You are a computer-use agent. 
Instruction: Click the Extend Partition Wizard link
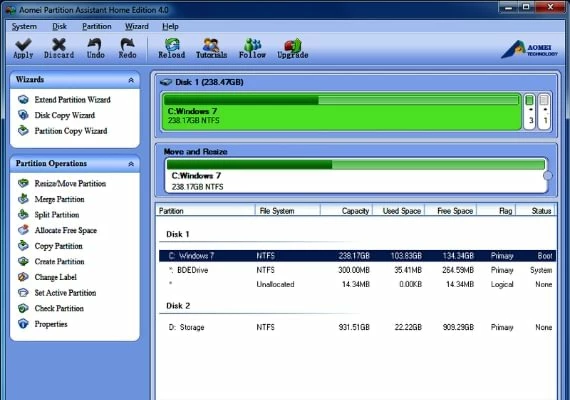tap(72, 100)
